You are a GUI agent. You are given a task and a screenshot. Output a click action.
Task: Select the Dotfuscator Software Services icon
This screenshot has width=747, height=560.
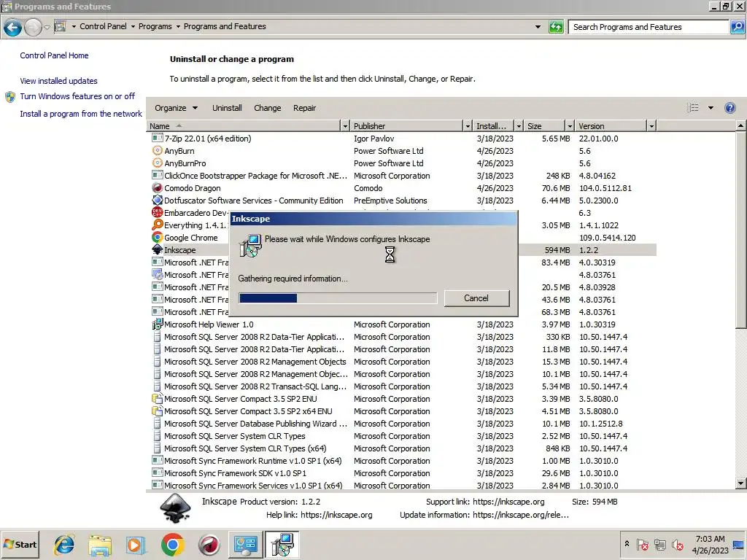158,200
